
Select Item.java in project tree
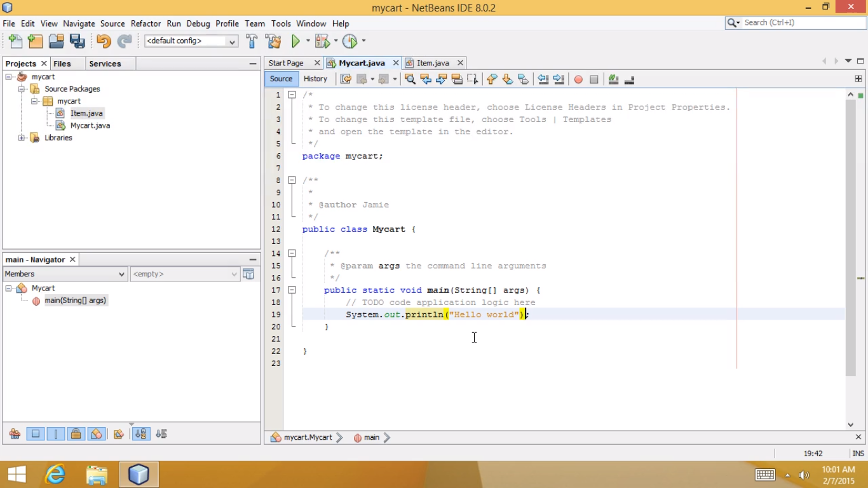click(x=86, y=113)
